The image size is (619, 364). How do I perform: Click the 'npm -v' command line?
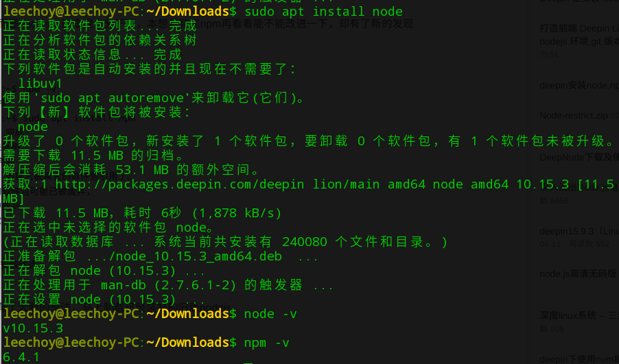pyautogui.click(x=267, y=343)
